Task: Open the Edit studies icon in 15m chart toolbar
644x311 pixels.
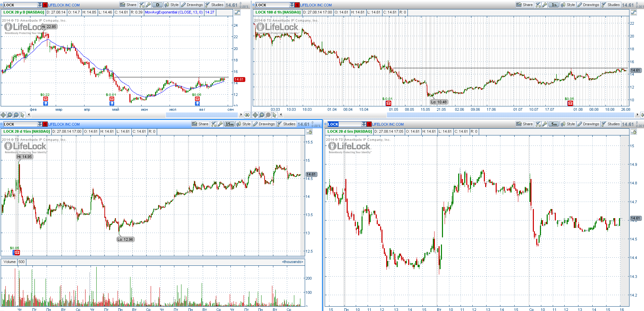Action: [214, 124]
